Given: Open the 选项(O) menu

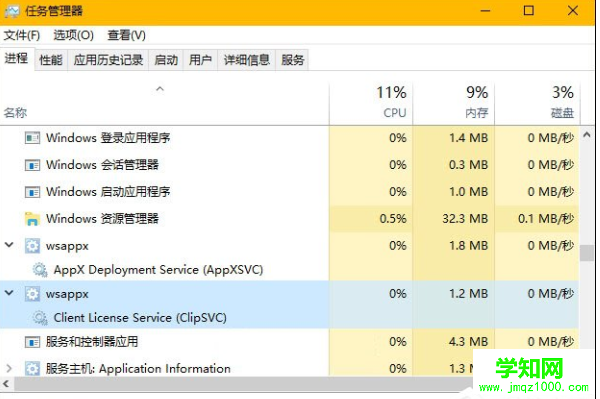Looking at the screenshot, I should point(73,35).
